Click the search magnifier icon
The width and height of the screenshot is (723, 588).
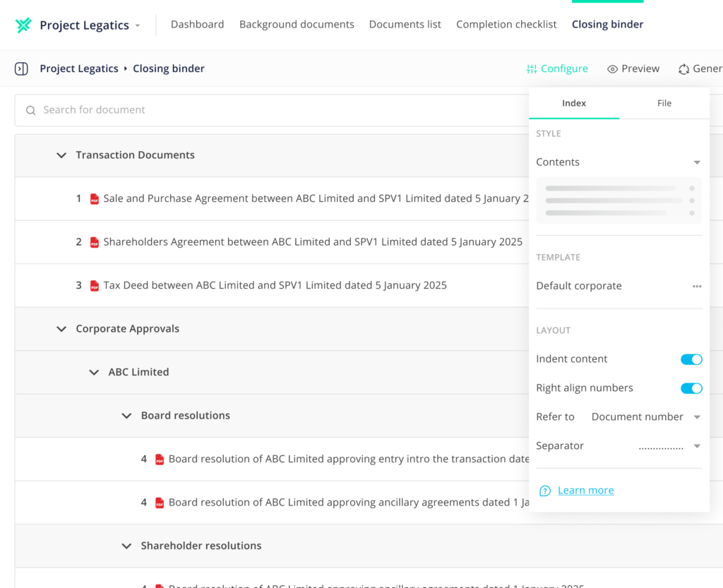pyautogui.click(x=31, y=110)
